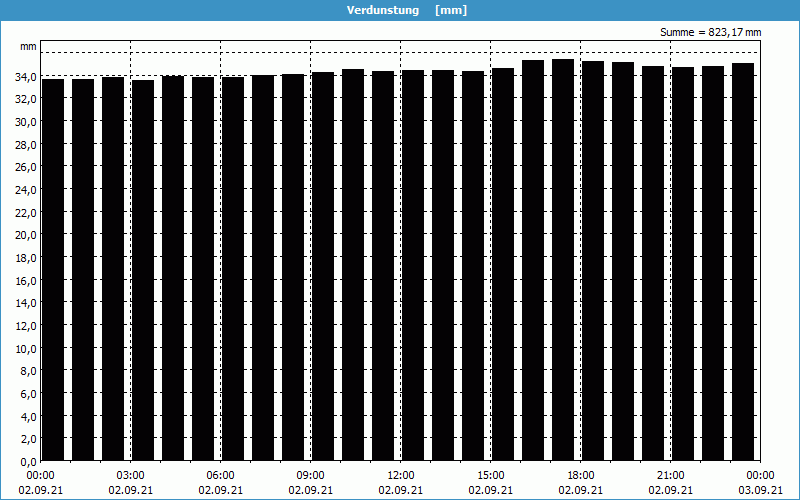The image size is (800, 500).
Task: Click the 4,0 y-axis label
Action: point(28,416)
